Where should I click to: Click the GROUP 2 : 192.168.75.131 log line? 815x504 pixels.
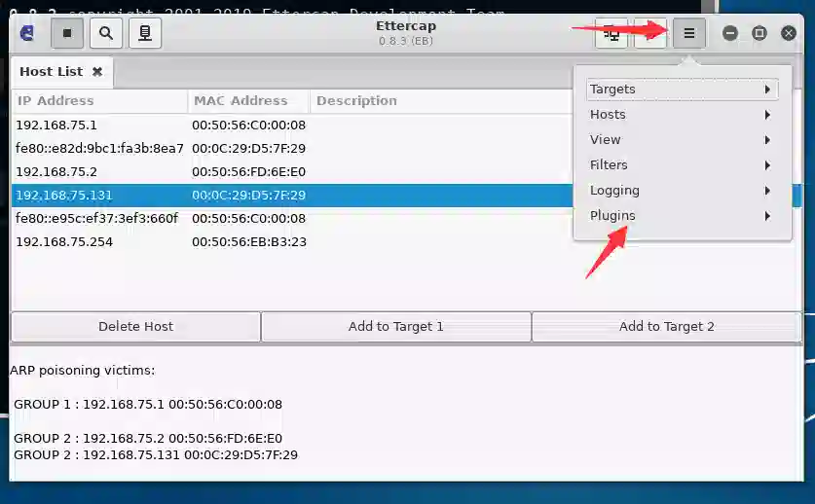pos(156,455)
